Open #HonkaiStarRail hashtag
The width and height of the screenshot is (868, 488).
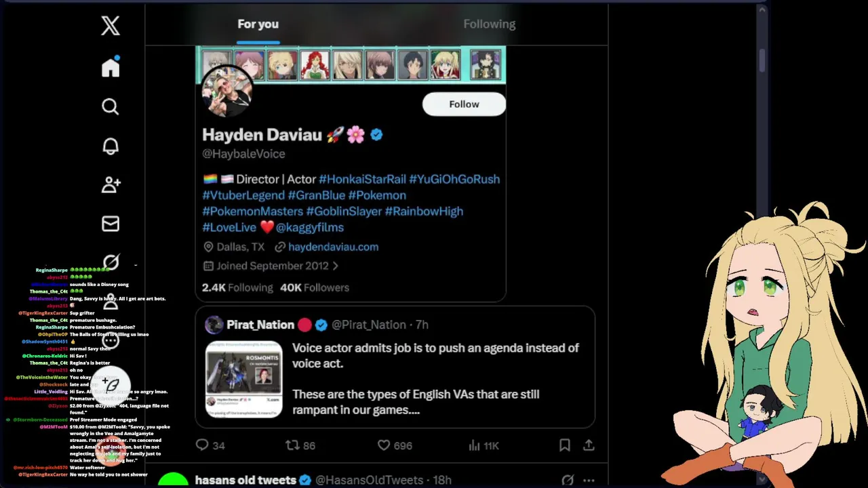[362, 179]
